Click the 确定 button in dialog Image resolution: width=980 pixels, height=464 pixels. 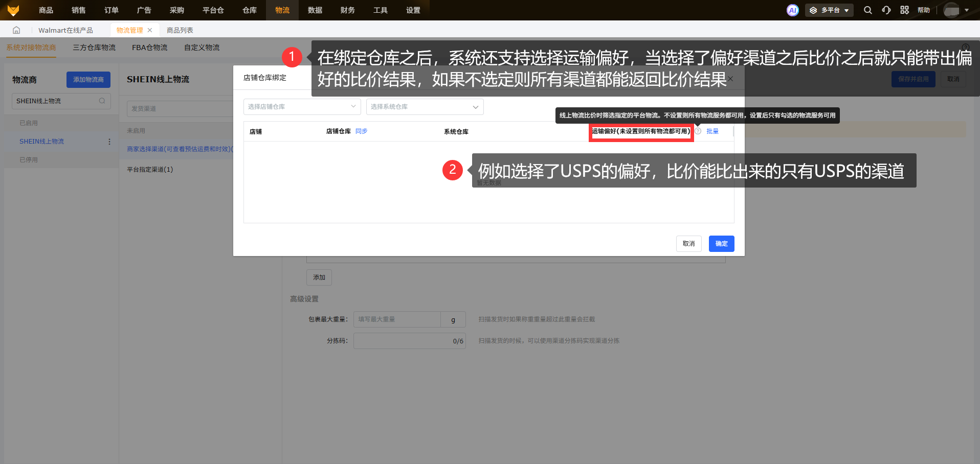pos(721,244)
